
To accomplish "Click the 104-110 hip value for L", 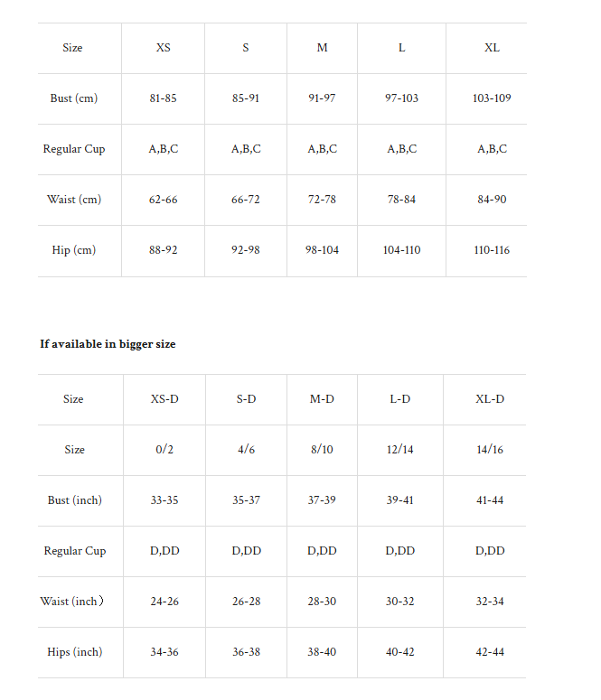I will [x=401, y=250].
